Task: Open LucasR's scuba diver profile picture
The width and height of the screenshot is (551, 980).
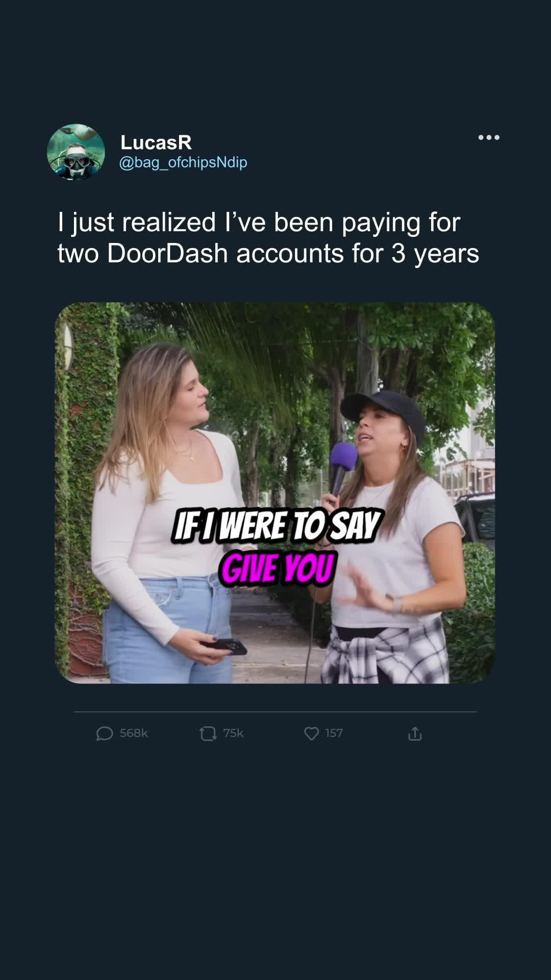Action: pyautogui.click(x=76, y=152)
